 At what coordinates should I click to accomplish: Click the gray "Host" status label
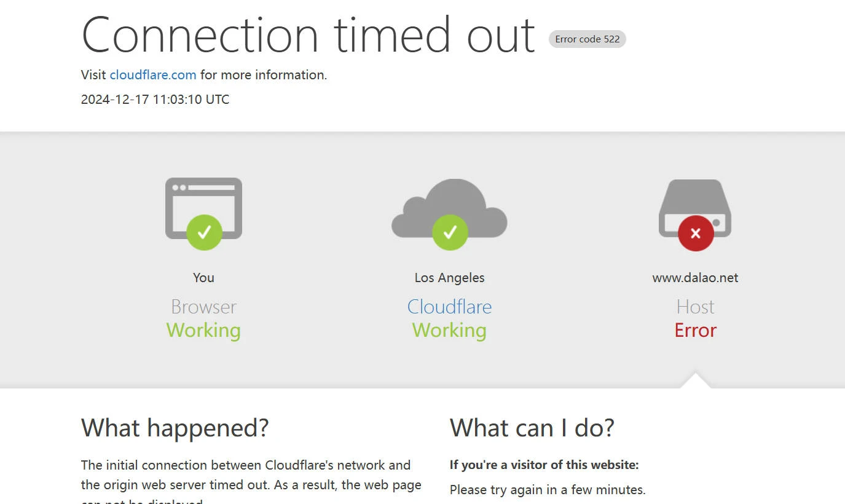(695, 307)
